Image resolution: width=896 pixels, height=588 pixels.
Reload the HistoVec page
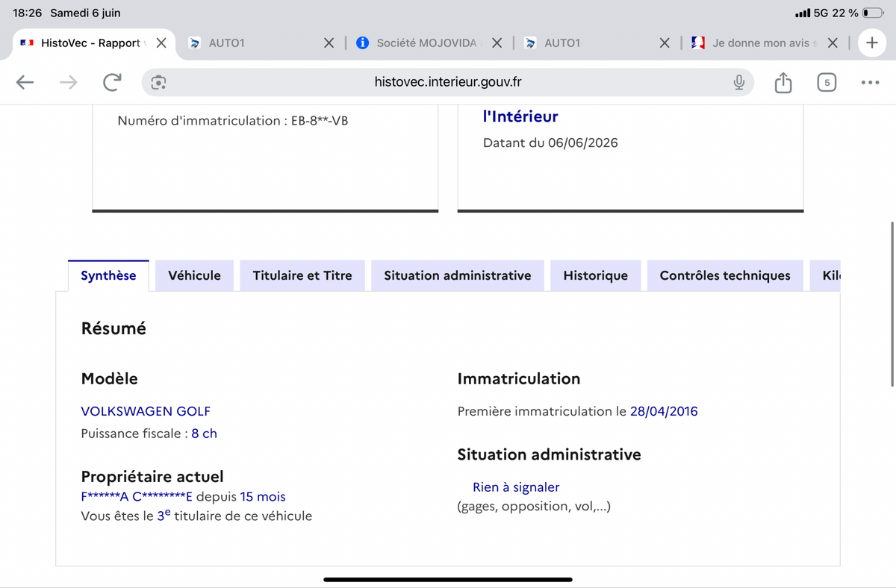tap(112, 82)
